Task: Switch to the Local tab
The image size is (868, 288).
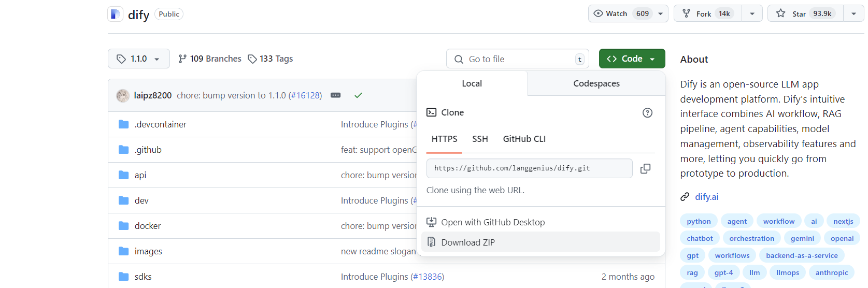Action: (472, 83)
